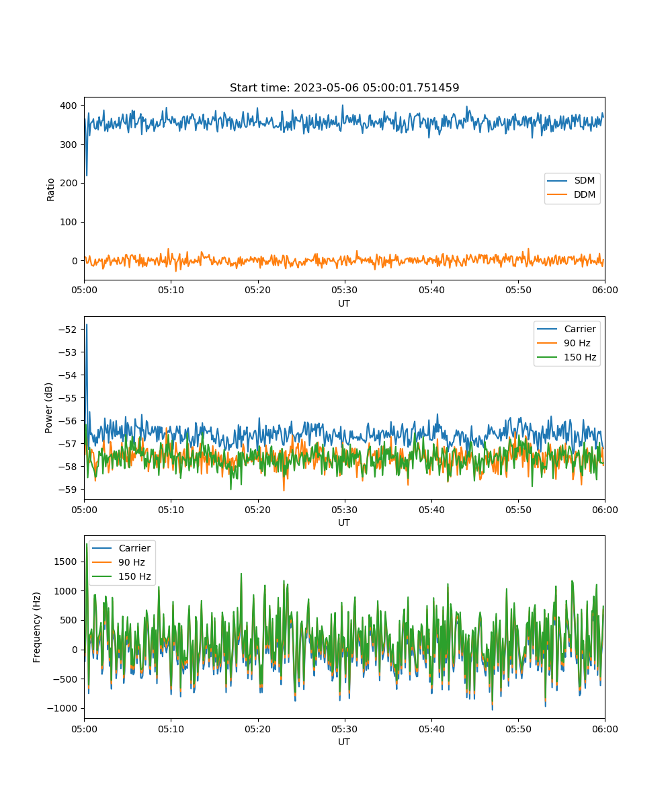Click the 'Frequency (Hz)' y-axis label

37,627
